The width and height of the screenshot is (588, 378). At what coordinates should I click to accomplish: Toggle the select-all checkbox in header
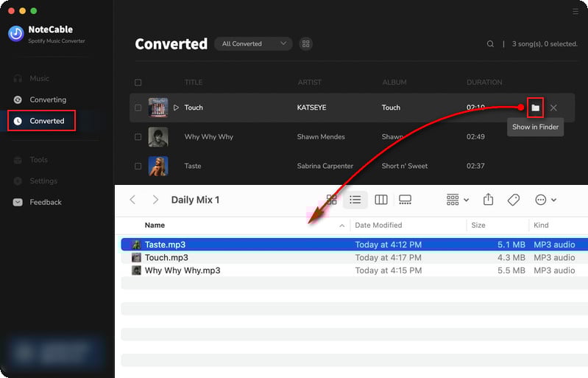(x=138, y=83)
